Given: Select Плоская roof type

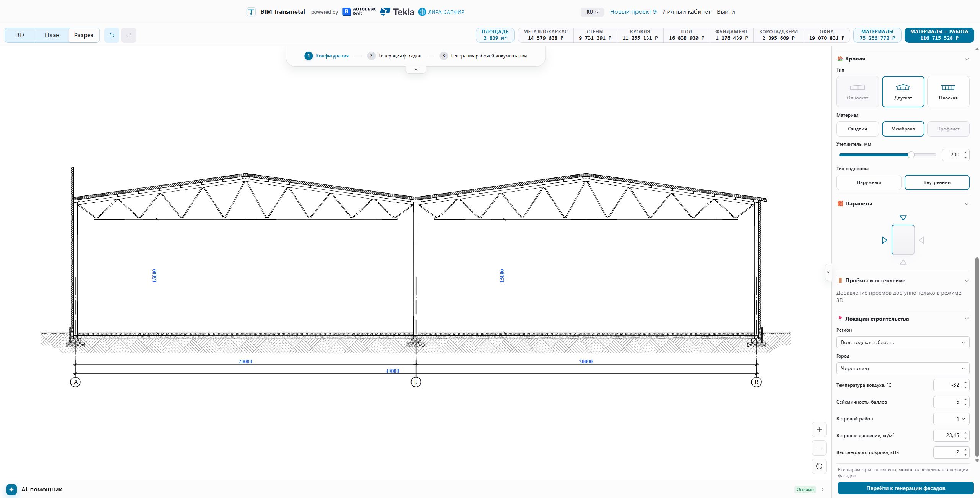Looking at the screenshot, I should pos(948,92).
